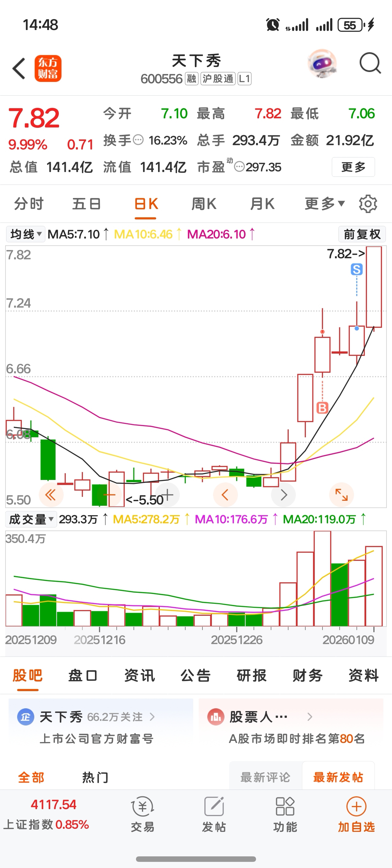Tap the info icon next to 换手
This screenshot has width=392, height=868.
point(138,140)
